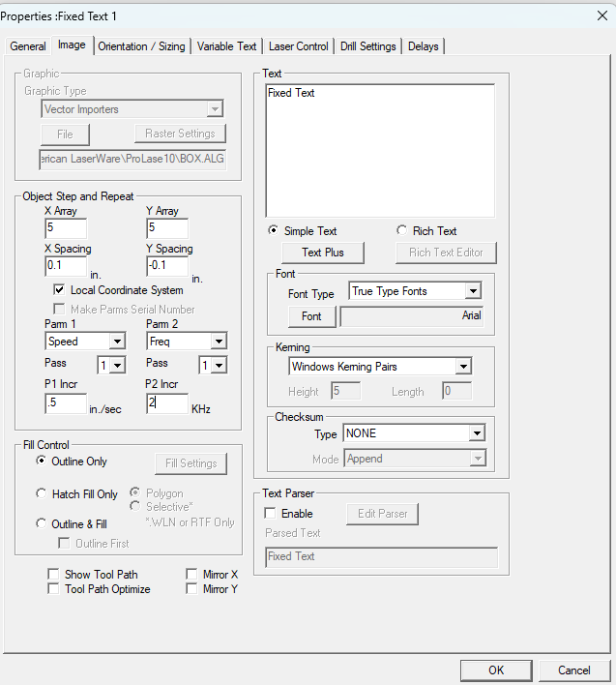Click inside the Fixed Text text area

click(x=380, y=151)
